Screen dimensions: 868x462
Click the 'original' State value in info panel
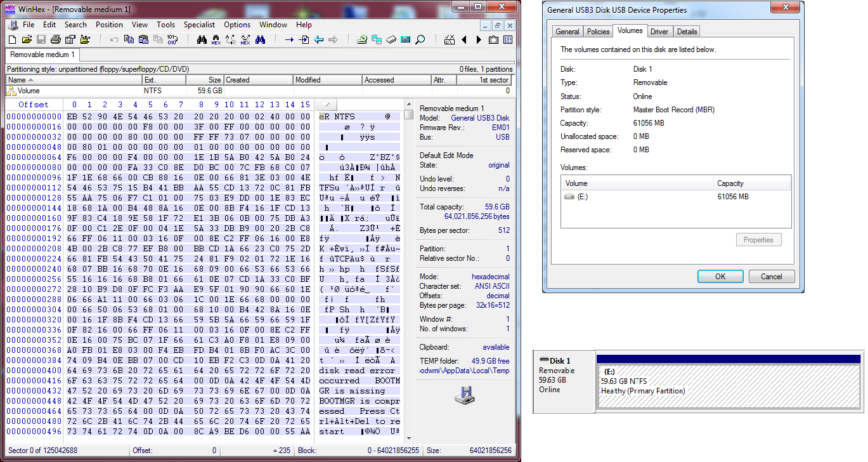click(x=498, y=165)
